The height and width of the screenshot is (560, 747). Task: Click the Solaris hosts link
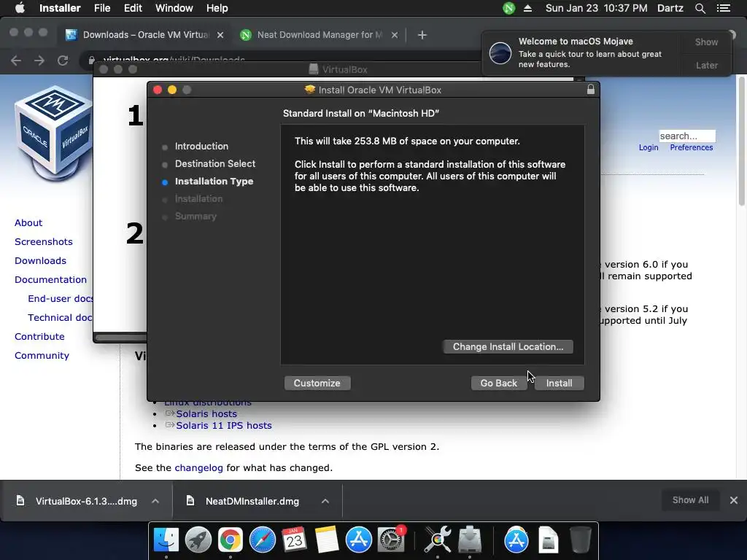click(206, 414)
